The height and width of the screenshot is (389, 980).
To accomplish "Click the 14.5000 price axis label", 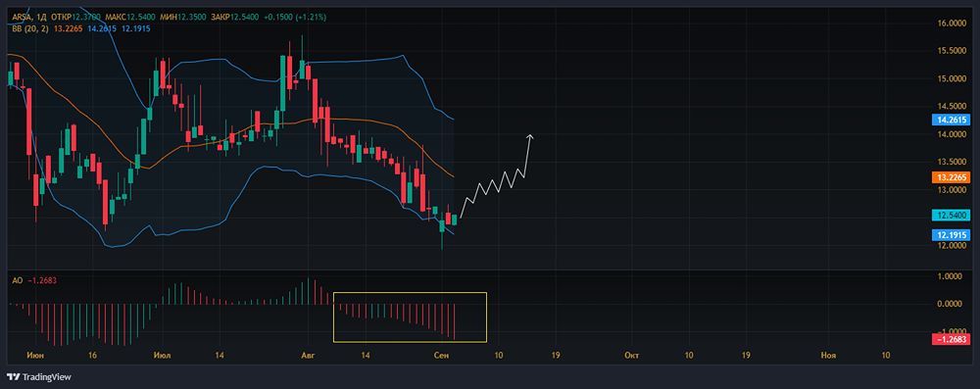I will (x=952, y=106).
